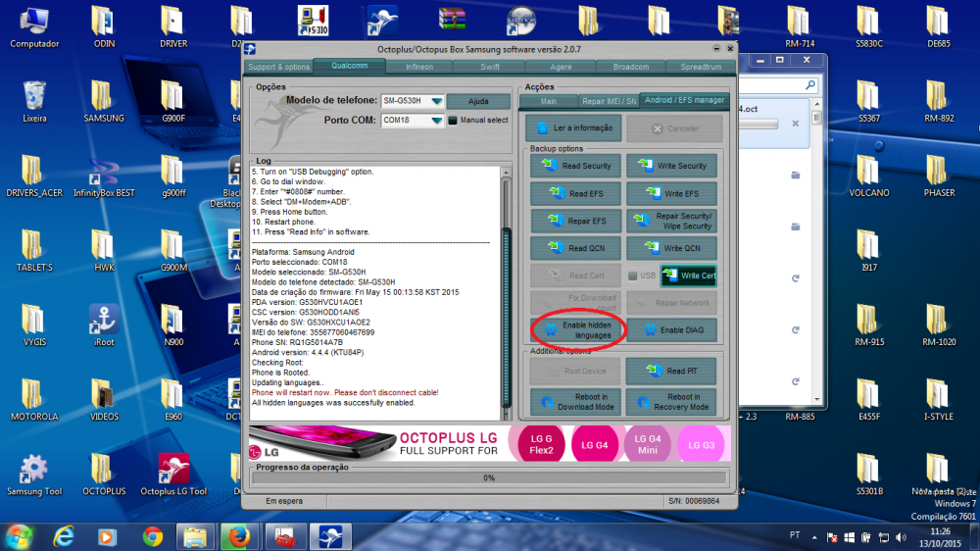
Task: Open the Ajuda help button
Action: coord(478,101)
